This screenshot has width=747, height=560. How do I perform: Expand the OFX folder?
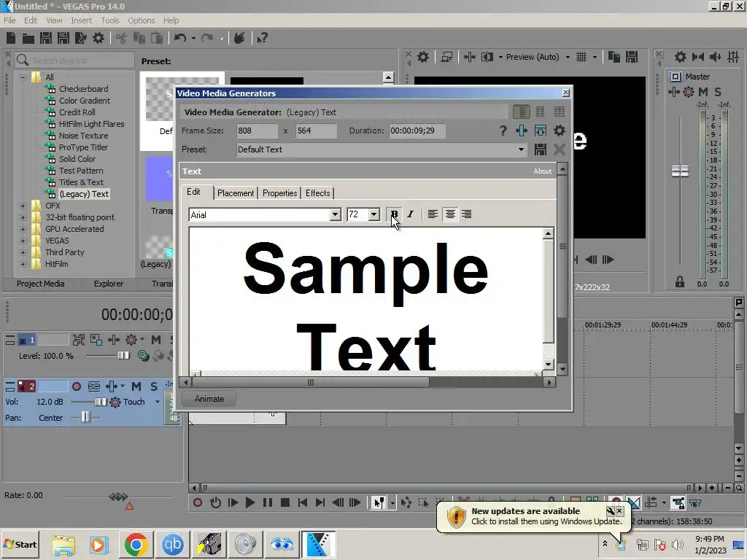pyautogui.click(x=23, y=206)
